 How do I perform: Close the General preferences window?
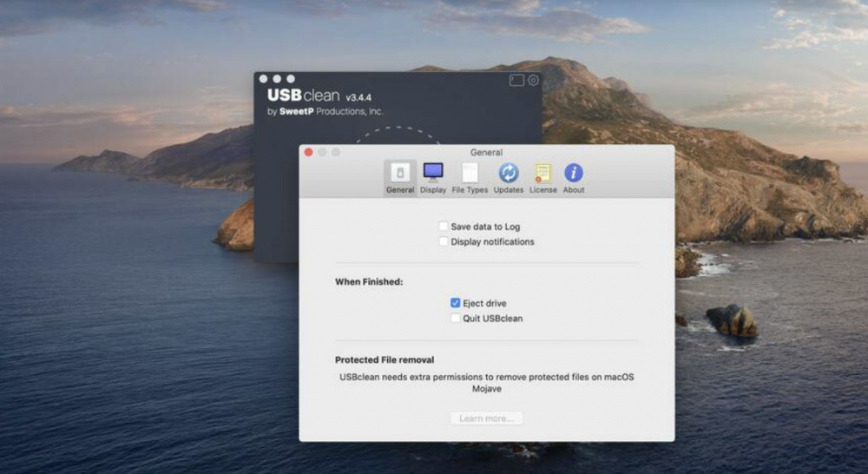[x=308, y=152]
